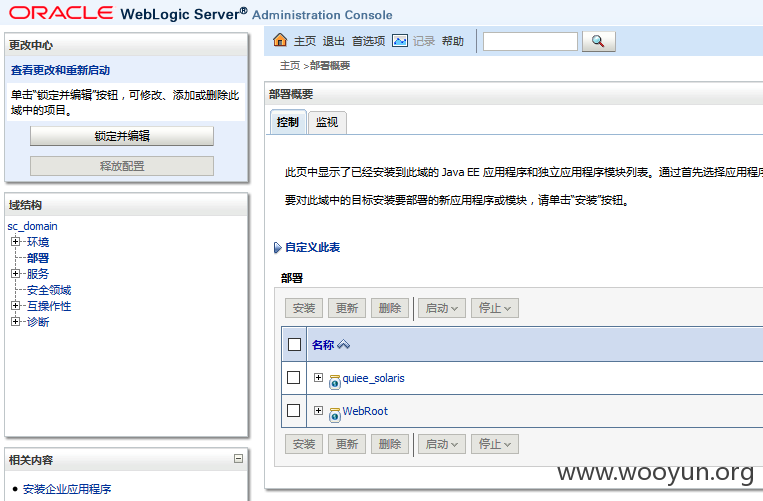Click the top 删除 button

click(x=390, y=308)
